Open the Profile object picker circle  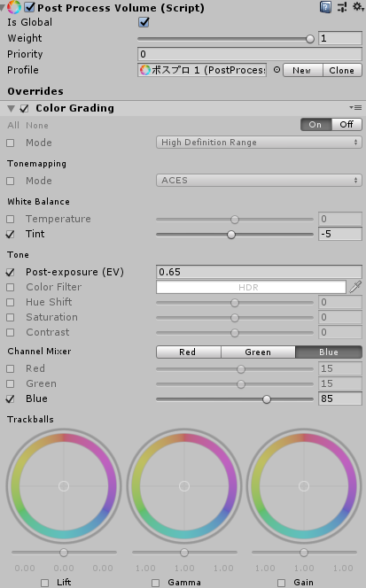[x=276, y=70]
